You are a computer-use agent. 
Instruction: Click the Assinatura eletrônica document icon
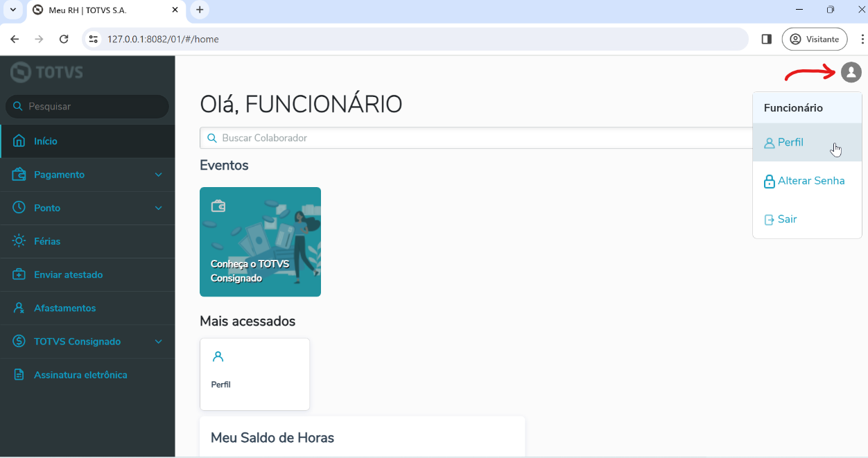coord(19,375)
